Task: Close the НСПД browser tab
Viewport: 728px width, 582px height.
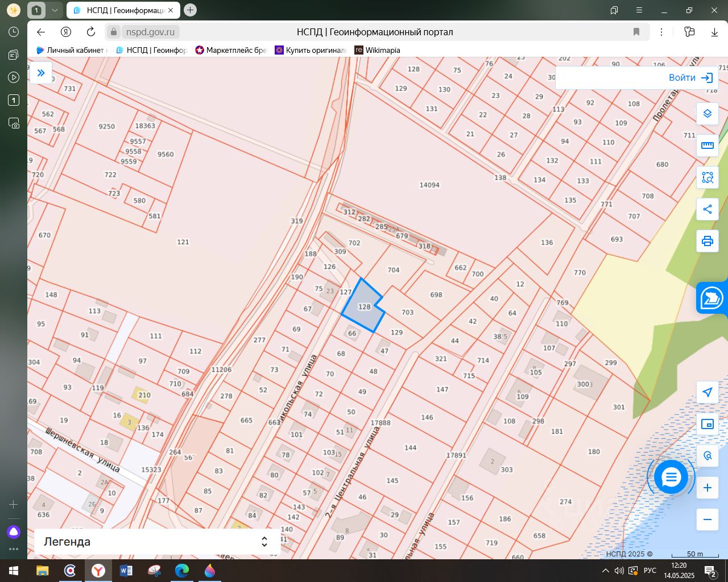Action: [x=171, y=10]
